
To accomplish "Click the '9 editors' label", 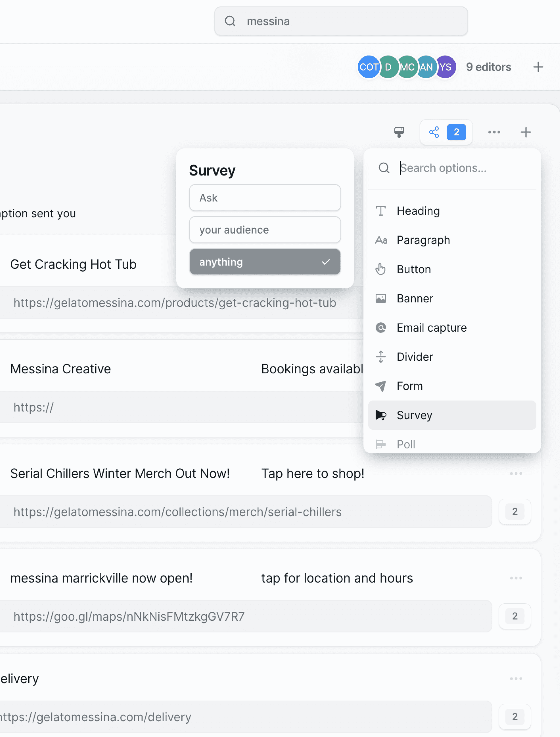I will (488, 67).
